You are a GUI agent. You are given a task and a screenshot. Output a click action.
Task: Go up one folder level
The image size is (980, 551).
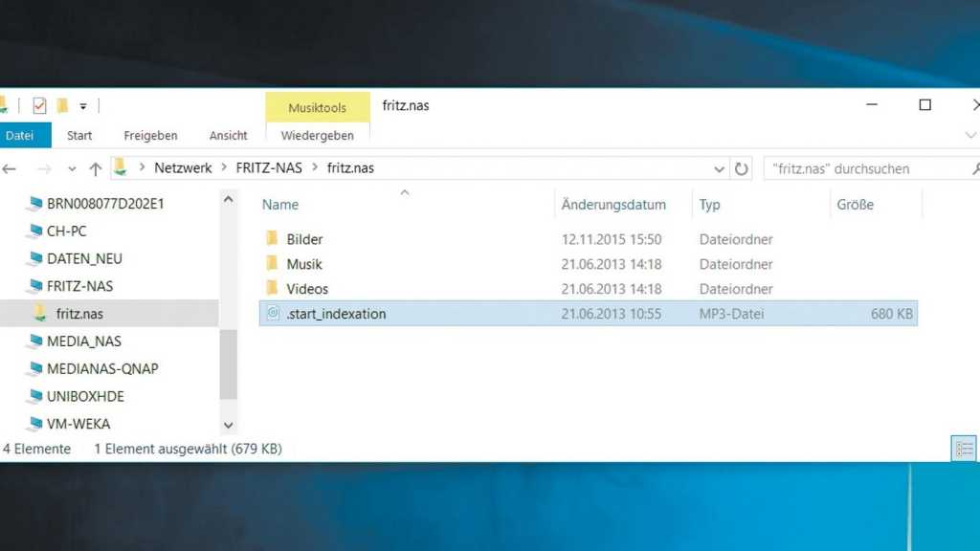(x=95, y=168)
